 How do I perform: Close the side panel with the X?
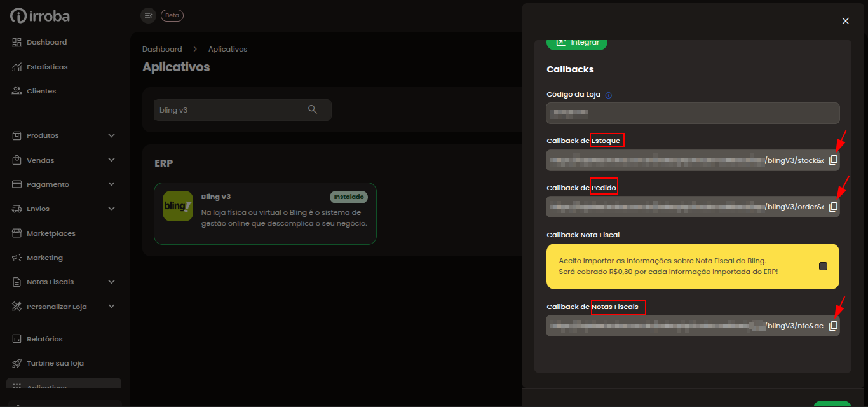845,21
